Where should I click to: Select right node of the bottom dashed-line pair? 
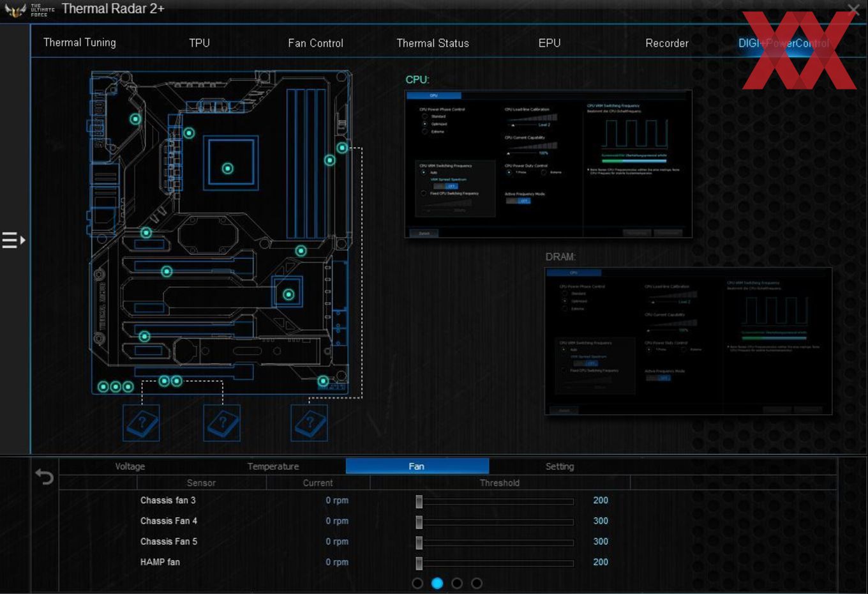[x=177, y=381]
